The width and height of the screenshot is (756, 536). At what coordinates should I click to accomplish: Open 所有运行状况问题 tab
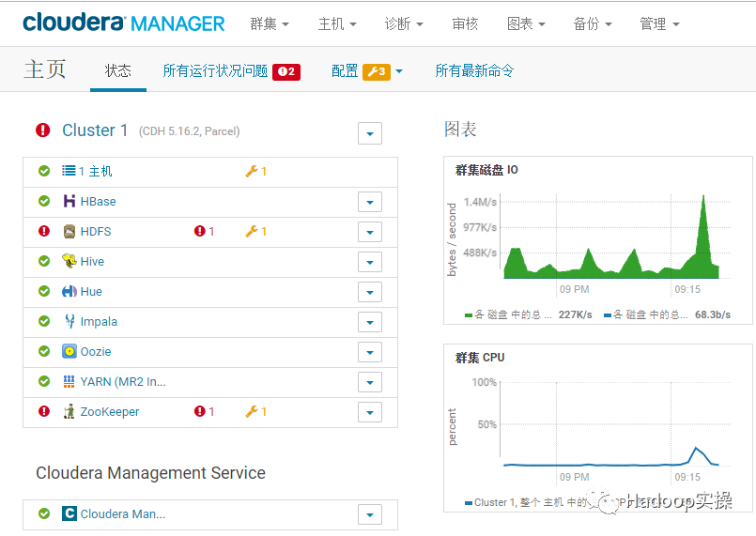click(x=215, y=70)
